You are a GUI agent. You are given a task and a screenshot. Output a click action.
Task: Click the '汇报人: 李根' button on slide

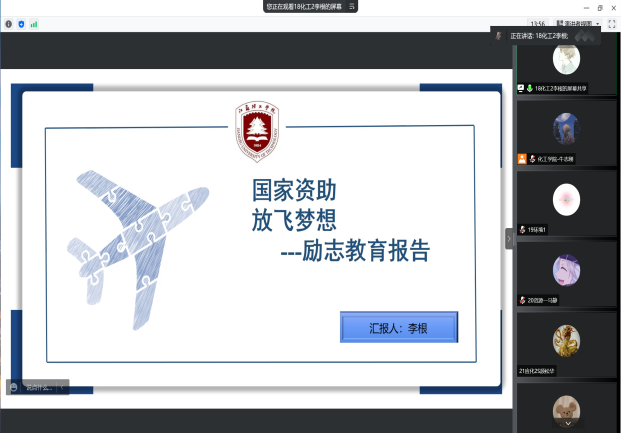[x=398, y=327]
